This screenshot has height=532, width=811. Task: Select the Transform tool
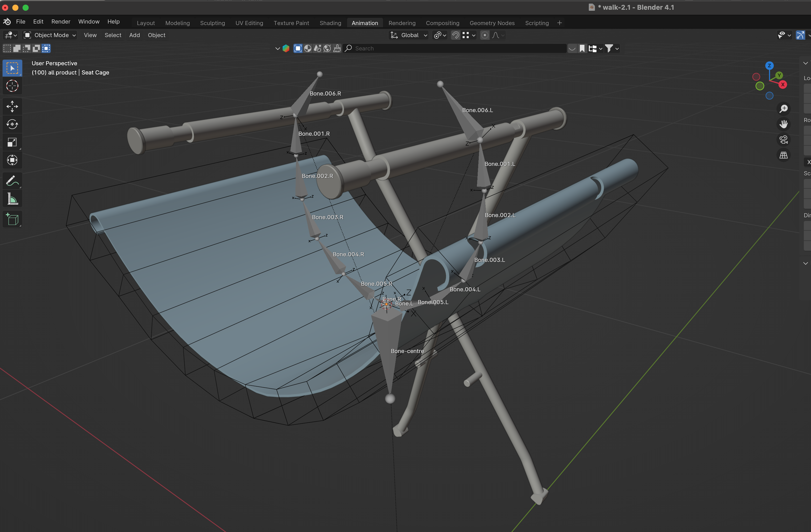coord(12,160)
